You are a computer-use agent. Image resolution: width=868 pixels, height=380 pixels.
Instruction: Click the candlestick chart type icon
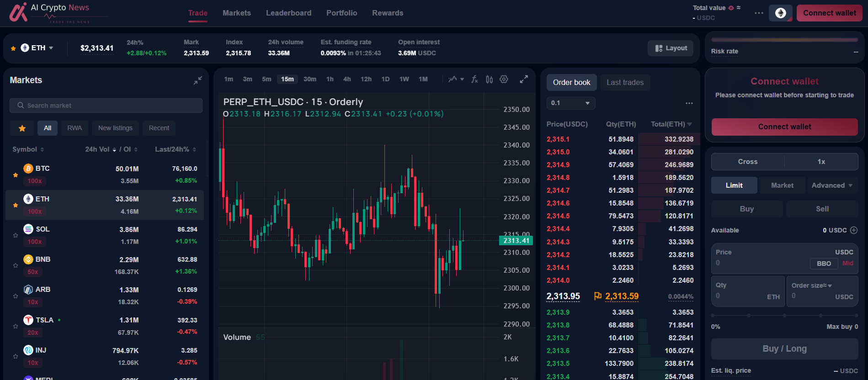coord(490,79)
